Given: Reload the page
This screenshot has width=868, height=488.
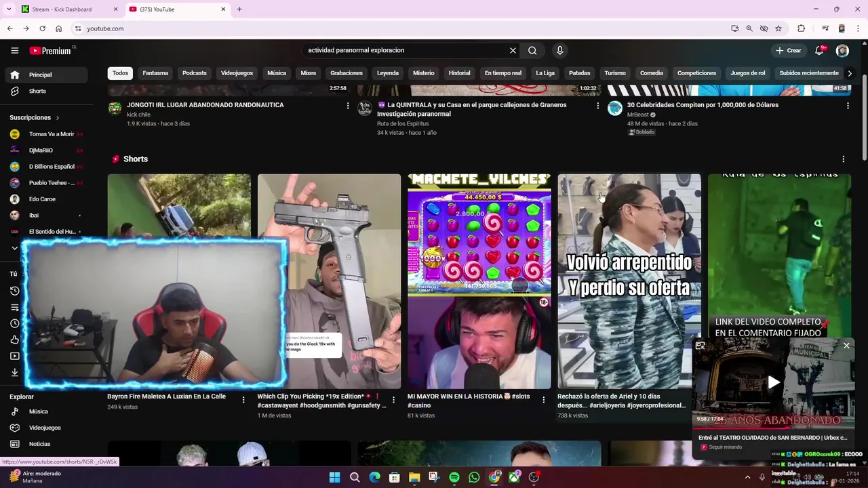Looking at the screenshot, I should 42,28.
